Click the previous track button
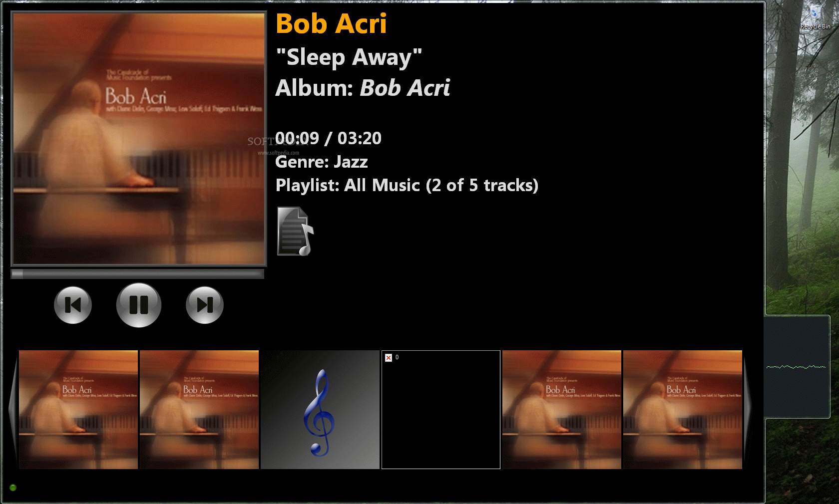This screenshot has height=504, width=839. point(73,305)
